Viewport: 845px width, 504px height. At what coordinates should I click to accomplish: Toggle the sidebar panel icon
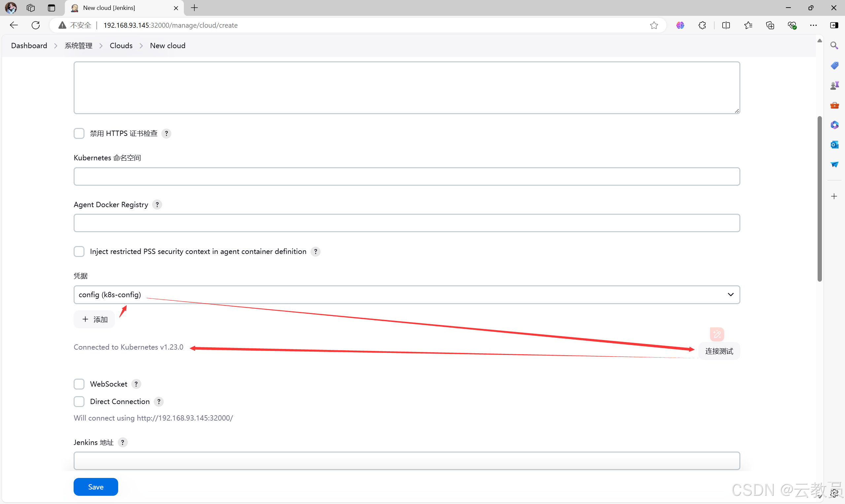click(834, 25)
